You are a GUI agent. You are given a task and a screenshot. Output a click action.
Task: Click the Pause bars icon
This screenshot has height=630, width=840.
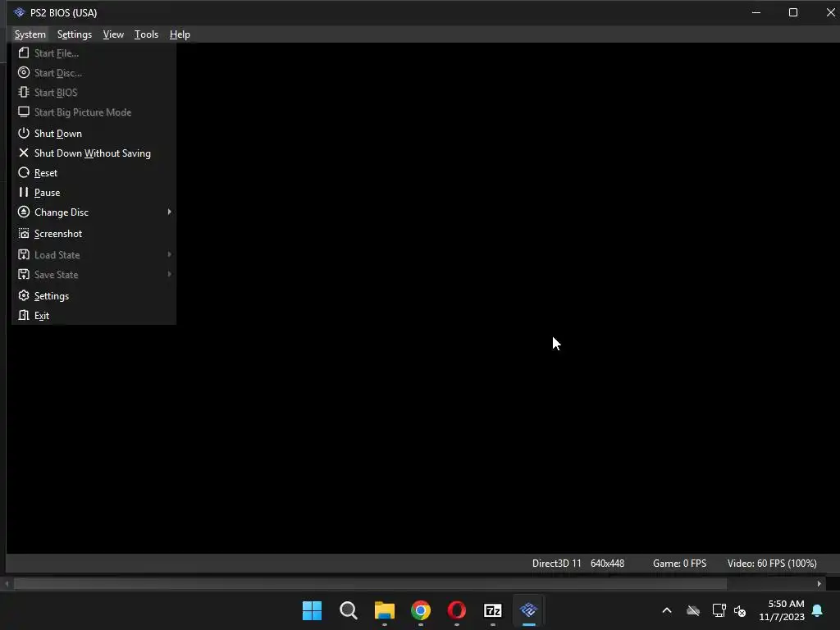tap(24, 192)
